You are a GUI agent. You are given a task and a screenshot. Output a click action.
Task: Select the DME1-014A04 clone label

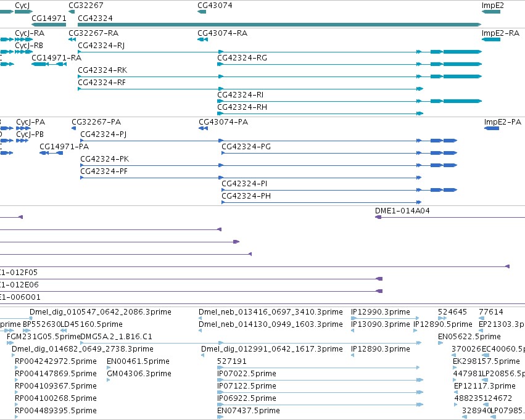coord(402,210)
